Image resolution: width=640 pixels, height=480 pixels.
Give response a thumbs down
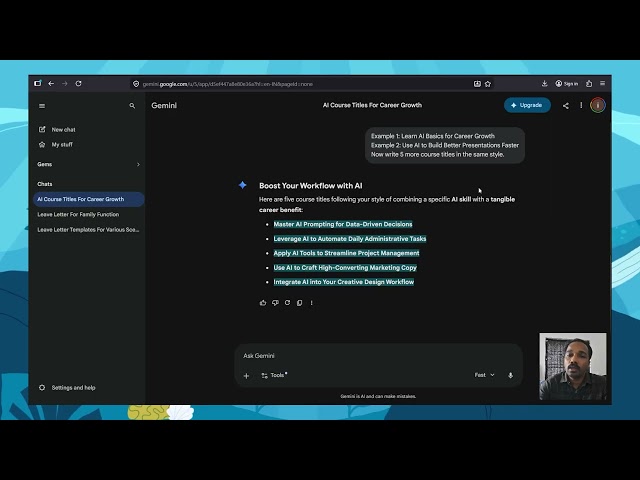[x=275, y=303]
